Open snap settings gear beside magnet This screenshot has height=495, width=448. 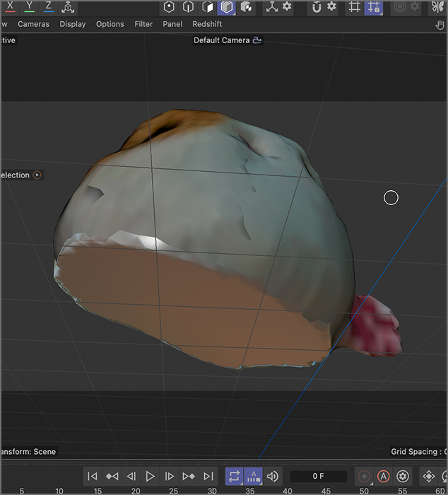click(x=331, y=7)
